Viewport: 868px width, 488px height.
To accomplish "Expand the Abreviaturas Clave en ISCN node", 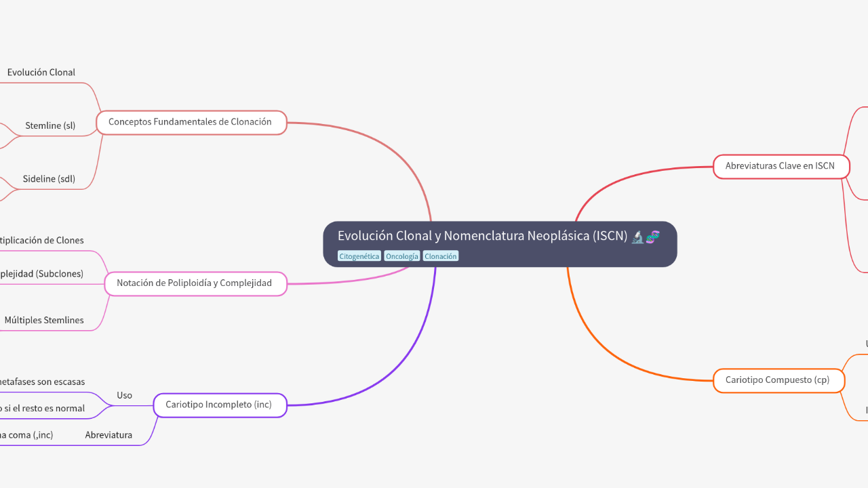I will 781,166.
